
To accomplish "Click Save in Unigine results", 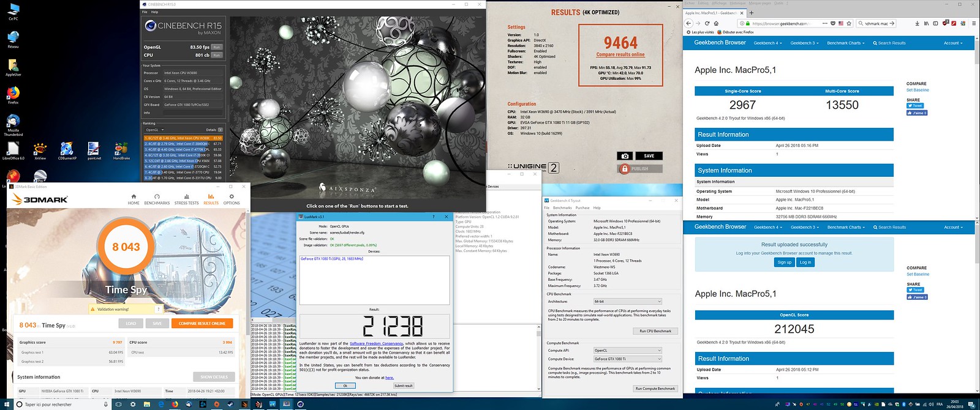I will click(x=649, y=156).
